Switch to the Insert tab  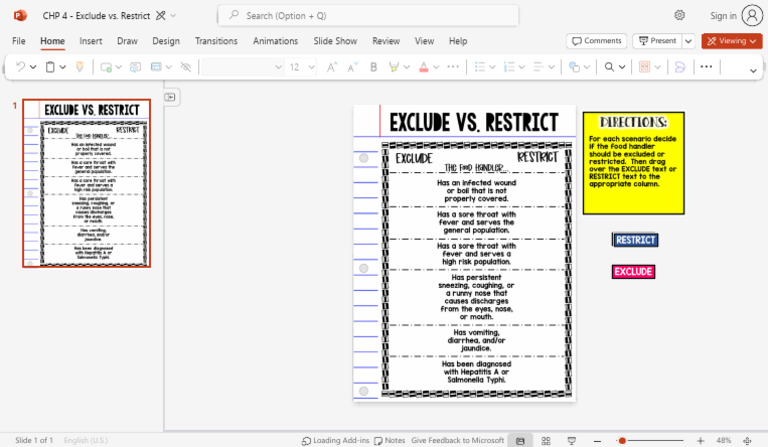(x=91, y=41)
